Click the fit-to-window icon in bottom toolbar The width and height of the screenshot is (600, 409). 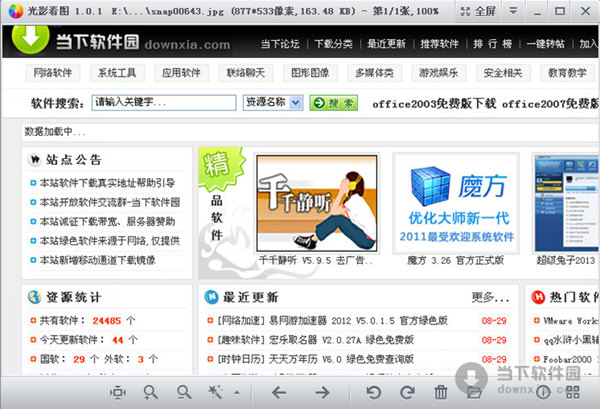(x=117, y=392)
